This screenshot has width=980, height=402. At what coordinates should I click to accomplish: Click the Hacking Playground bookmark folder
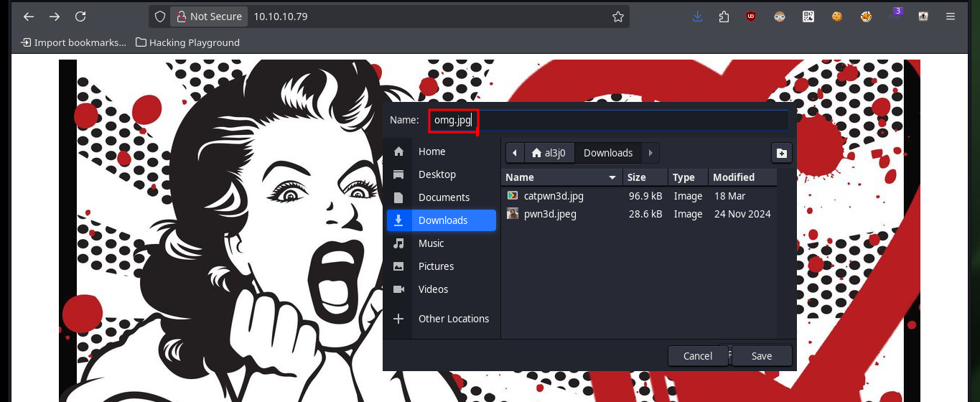[x=187, y=42]
